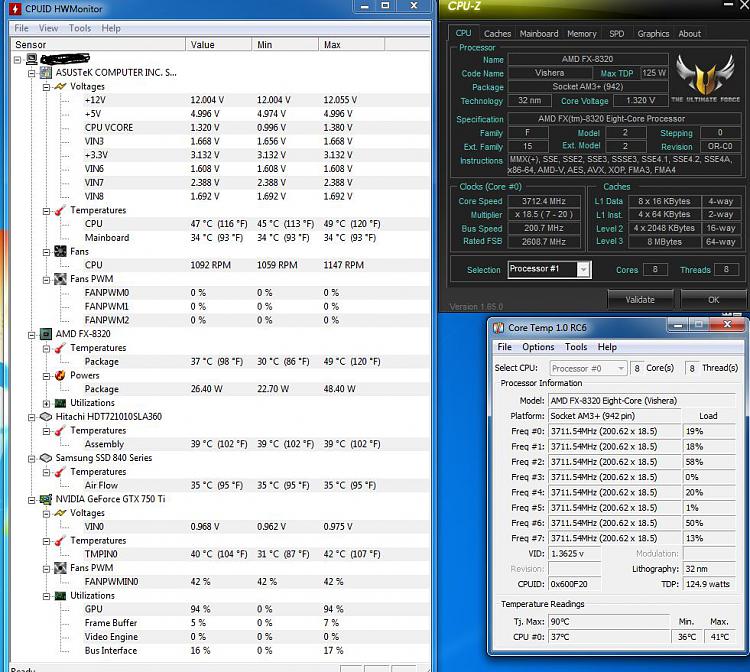Click the AMD FX-8320 chip icon
The height and width of the screenshot is (672, 750).
[x=45, y=334]
